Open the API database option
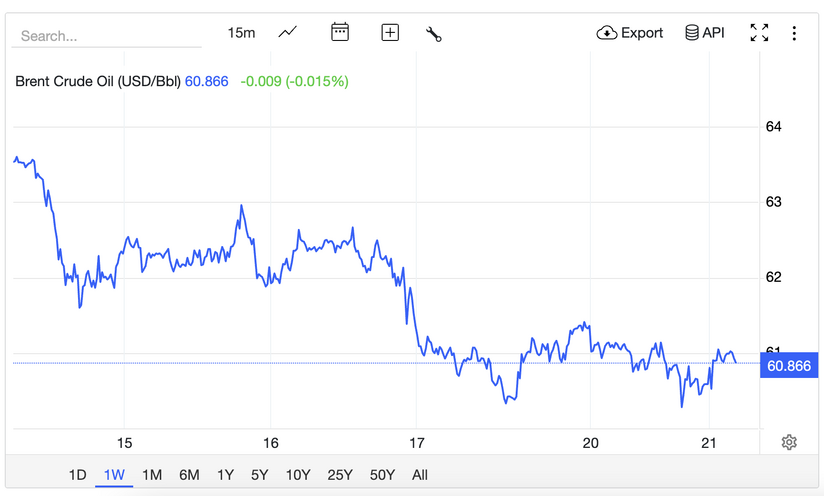This screenshot has height=496, width=825. 705,33
